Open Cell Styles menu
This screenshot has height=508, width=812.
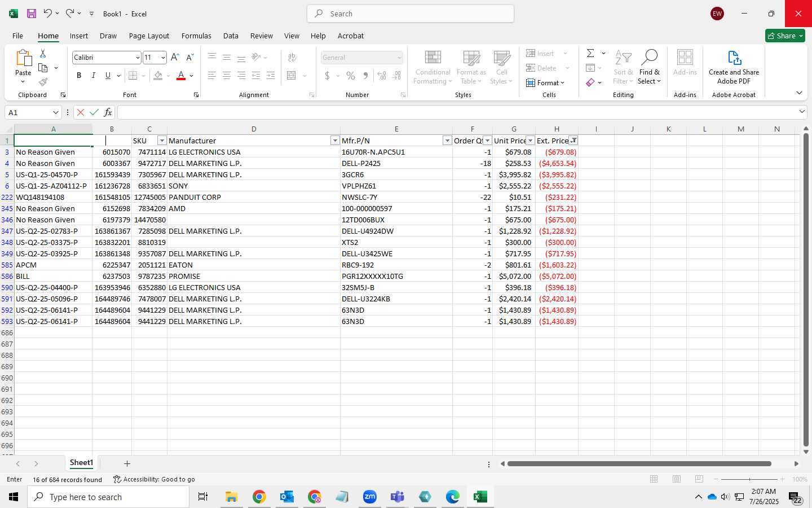point(501,68)
